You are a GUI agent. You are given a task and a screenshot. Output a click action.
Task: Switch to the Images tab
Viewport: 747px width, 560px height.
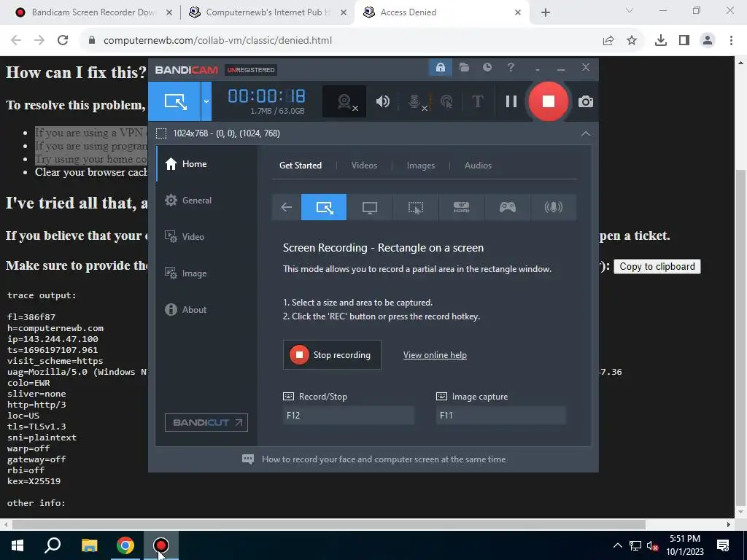point(421,166)
